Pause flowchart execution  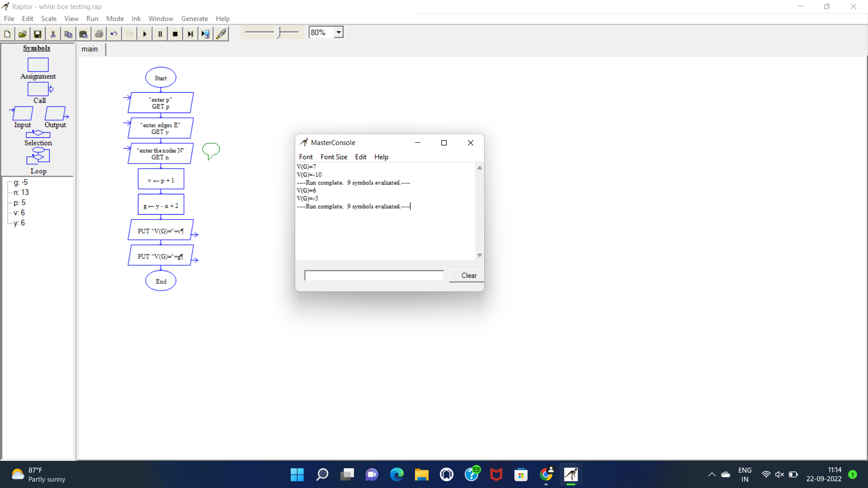160,33
